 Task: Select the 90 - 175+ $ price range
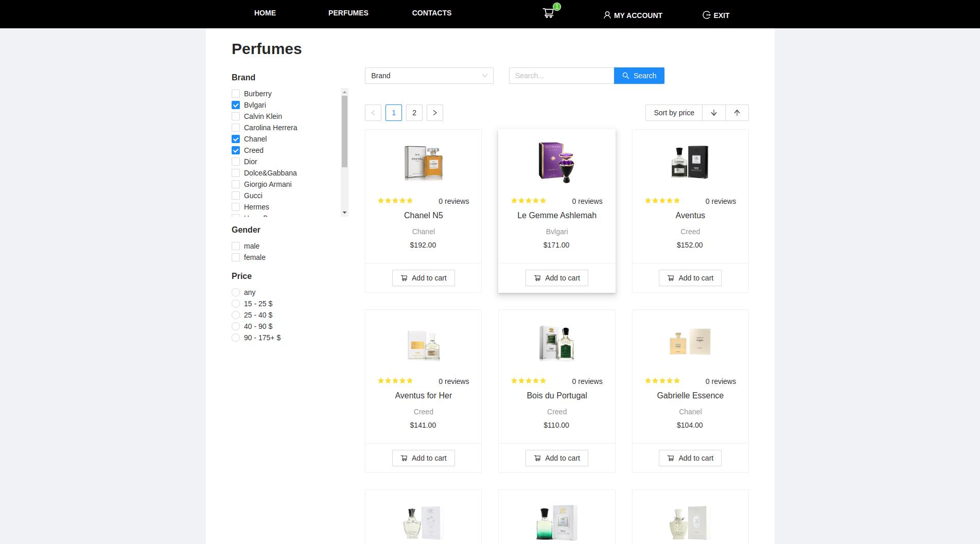236,338
